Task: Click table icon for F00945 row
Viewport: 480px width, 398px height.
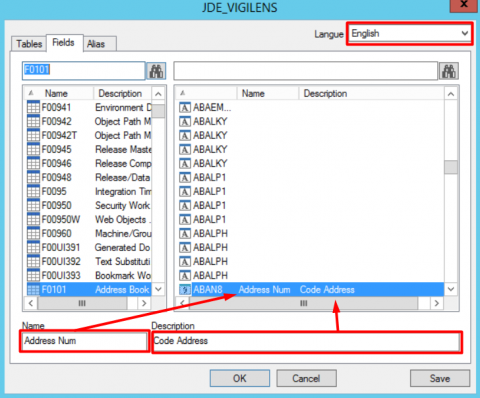Action: click(33, 149)
